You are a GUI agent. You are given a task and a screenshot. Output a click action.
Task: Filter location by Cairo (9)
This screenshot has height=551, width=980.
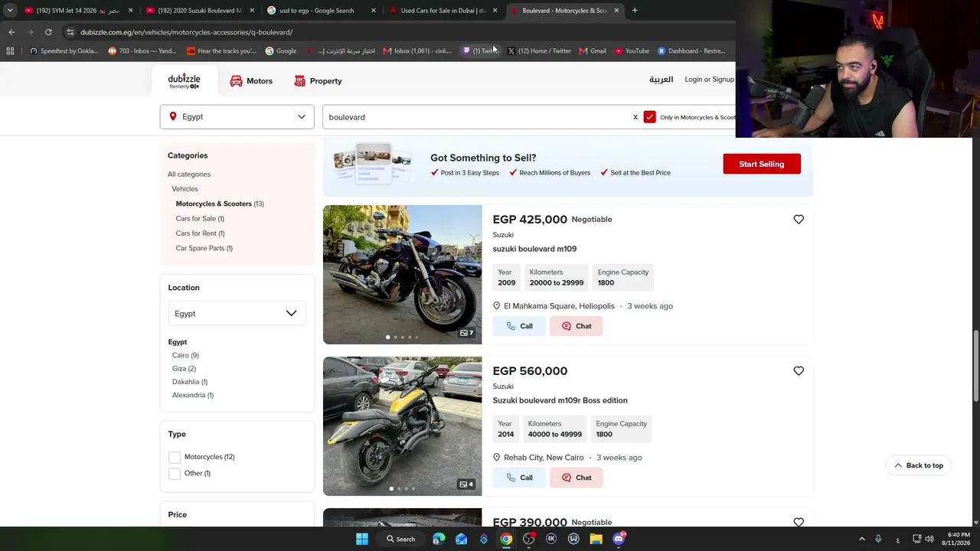click(185, 355)
